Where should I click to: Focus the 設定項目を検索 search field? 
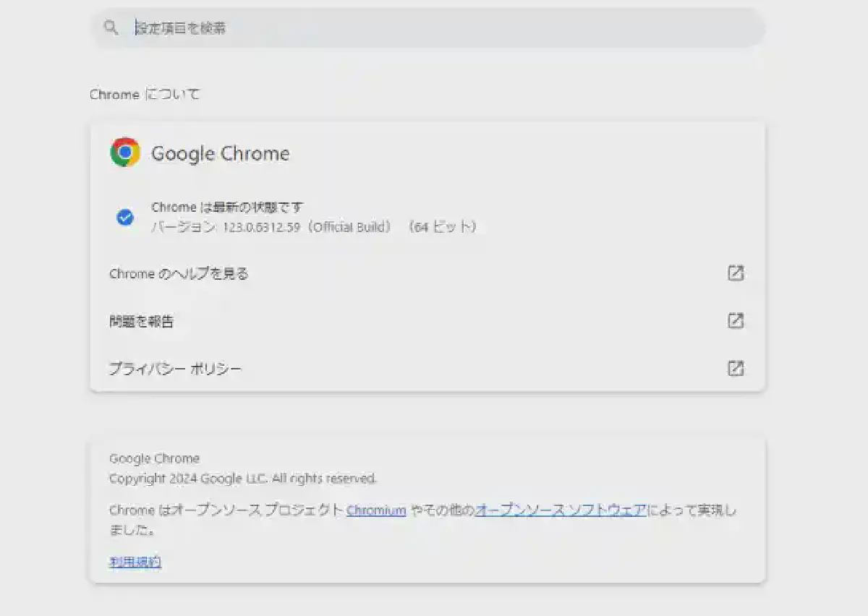[x=427, y=27]
